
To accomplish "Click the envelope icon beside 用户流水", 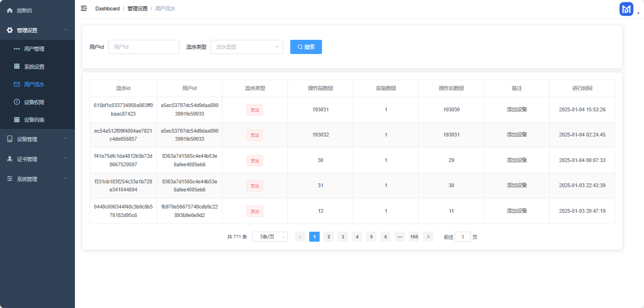I will click(x=17, y=84).
